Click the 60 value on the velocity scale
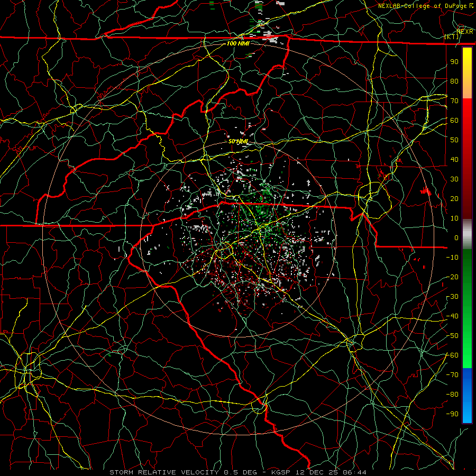476x476 pixels. click(x=454, y=121)
